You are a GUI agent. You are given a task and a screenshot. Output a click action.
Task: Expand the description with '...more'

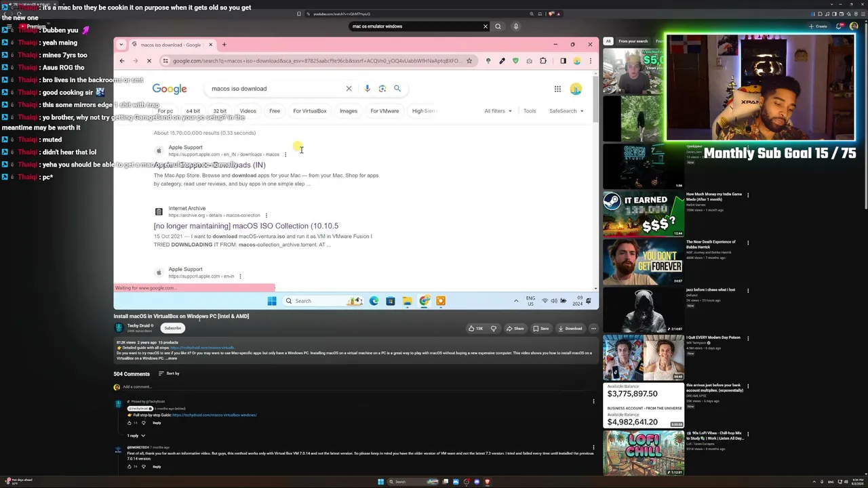(172, 359)
